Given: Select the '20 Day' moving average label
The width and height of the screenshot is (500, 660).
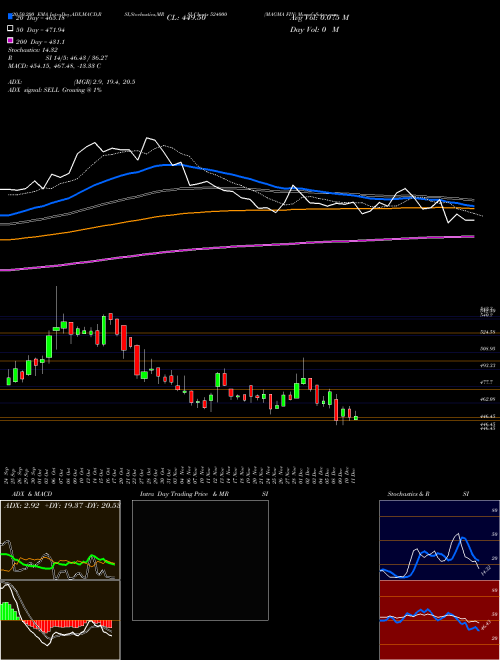Looking at the screenshot, I should pos(39,18).
